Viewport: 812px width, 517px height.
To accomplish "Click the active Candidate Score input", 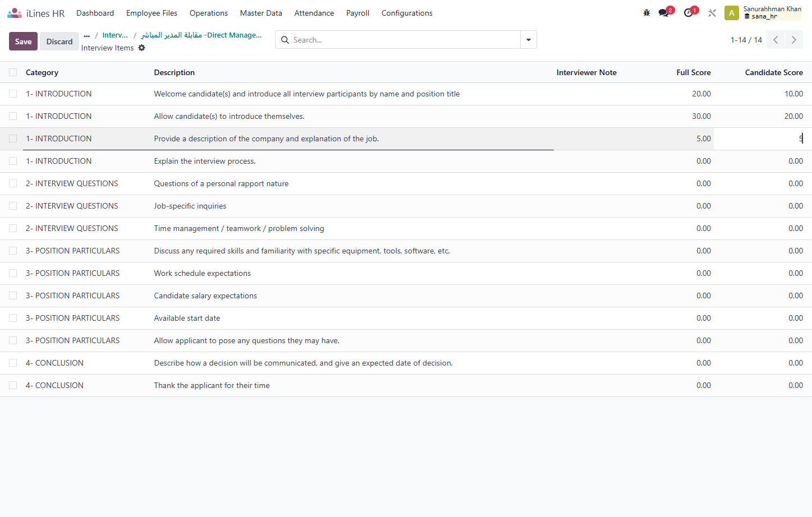I will point(760,139).
